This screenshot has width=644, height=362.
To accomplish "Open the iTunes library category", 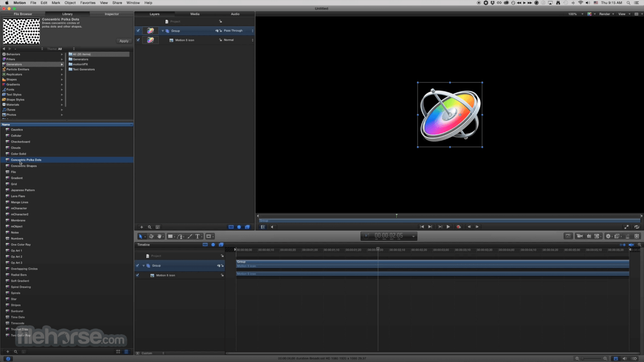I will point(33,109).
